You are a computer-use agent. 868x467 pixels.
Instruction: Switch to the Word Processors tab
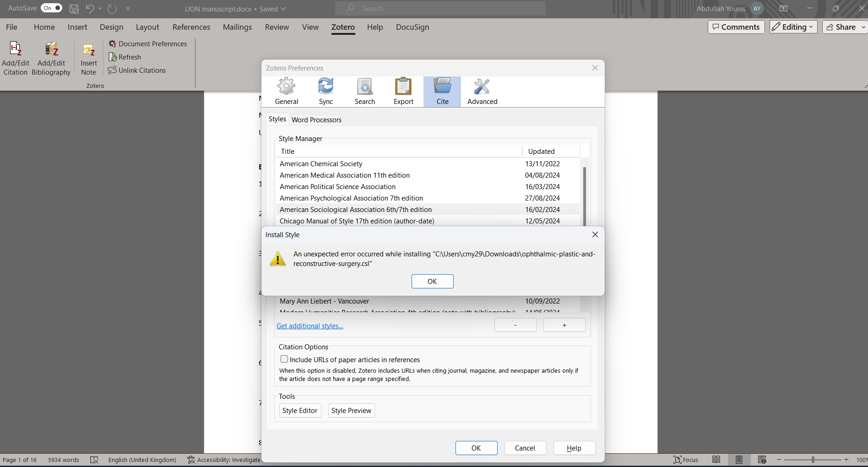pos(316,120)
